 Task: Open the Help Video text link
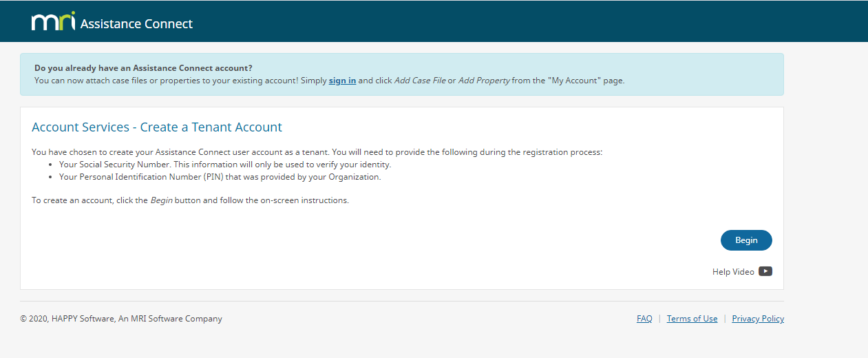[733, 272]
